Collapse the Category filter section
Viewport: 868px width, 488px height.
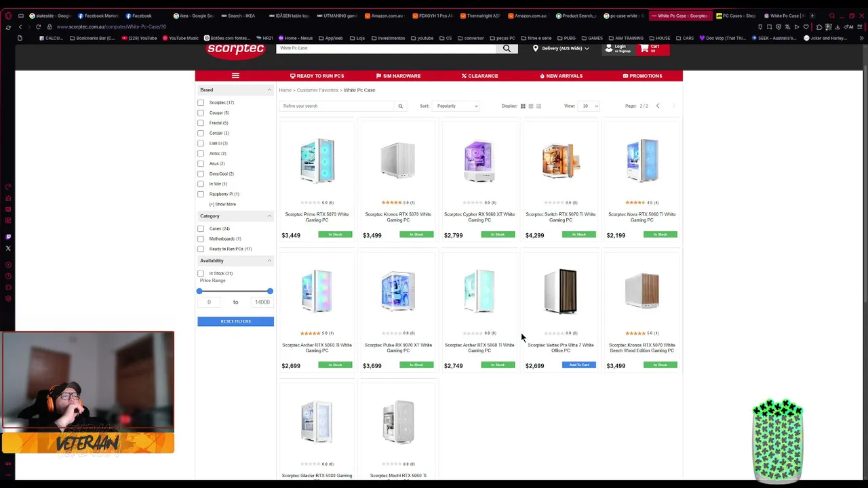pyautogui.click(x=269, y=216)
